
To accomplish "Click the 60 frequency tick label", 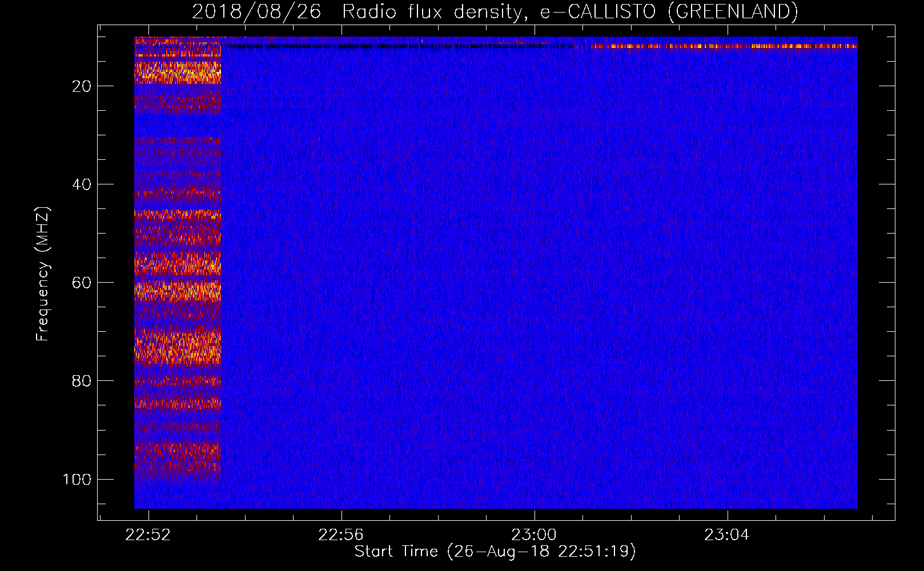I will 82,283.
